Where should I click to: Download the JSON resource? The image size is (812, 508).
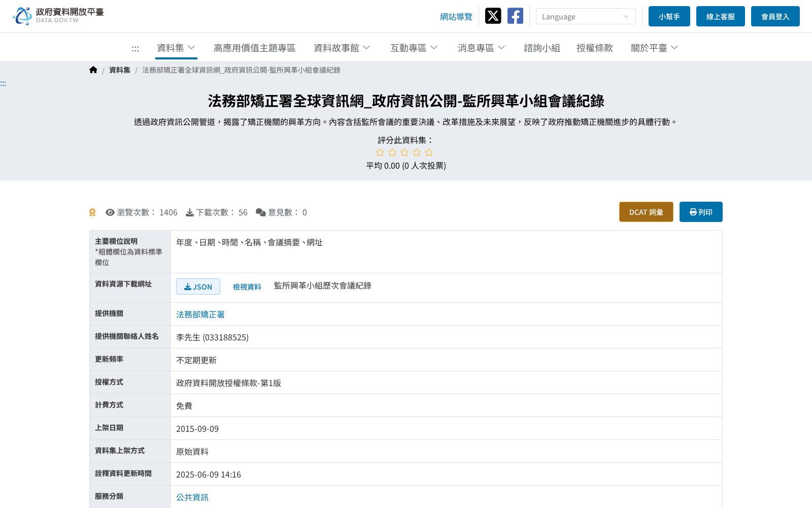click(x=198, y=287)
